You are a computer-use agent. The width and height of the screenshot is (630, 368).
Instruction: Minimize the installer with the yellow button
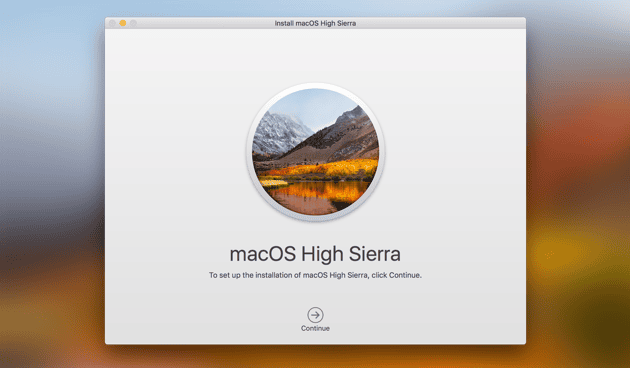pos(123,23)
